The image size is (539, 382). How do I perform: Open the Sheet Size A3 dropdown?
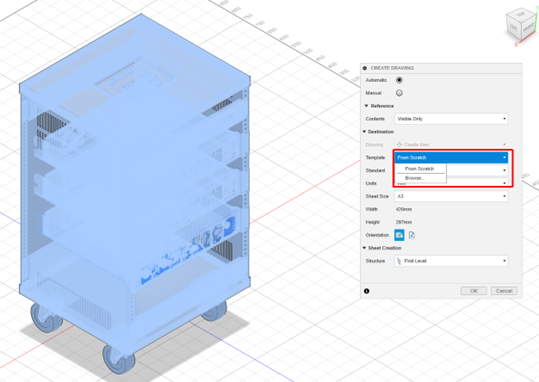[451, 196]
